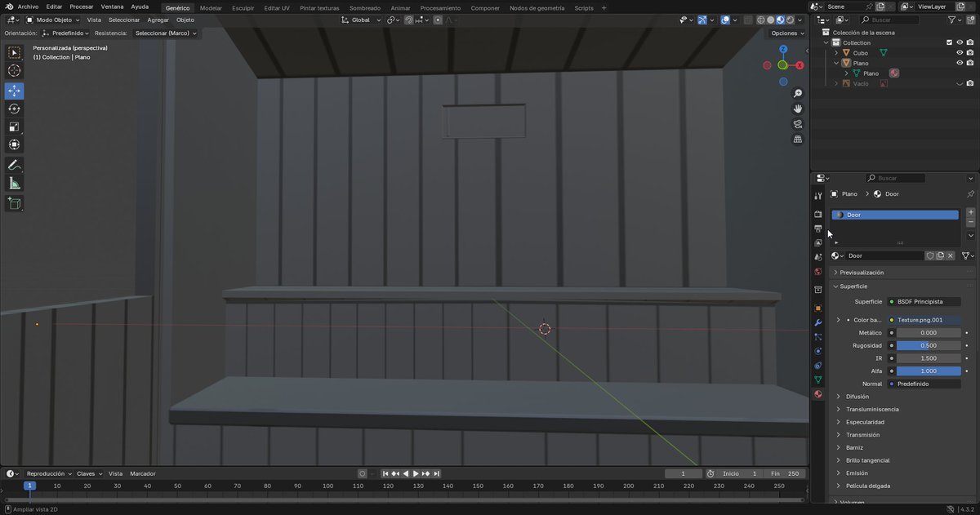The height and width of the screenshot is (515, 980).
Task: Hide the Cubo object in the viewport
Action: click(x=960, y=52)
